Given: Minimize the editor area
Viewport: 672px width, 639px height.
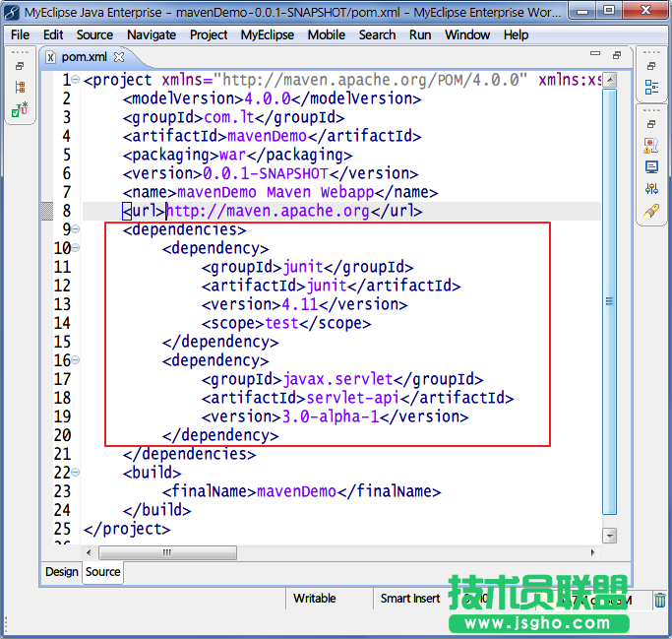Looking at the screenshot, I should 595,53.
